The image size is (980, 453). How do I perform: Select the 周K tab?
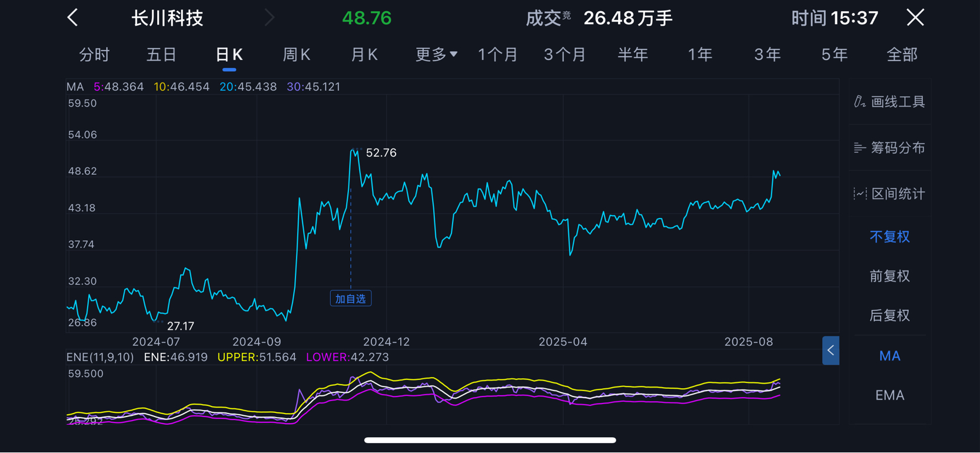point(296,55)
